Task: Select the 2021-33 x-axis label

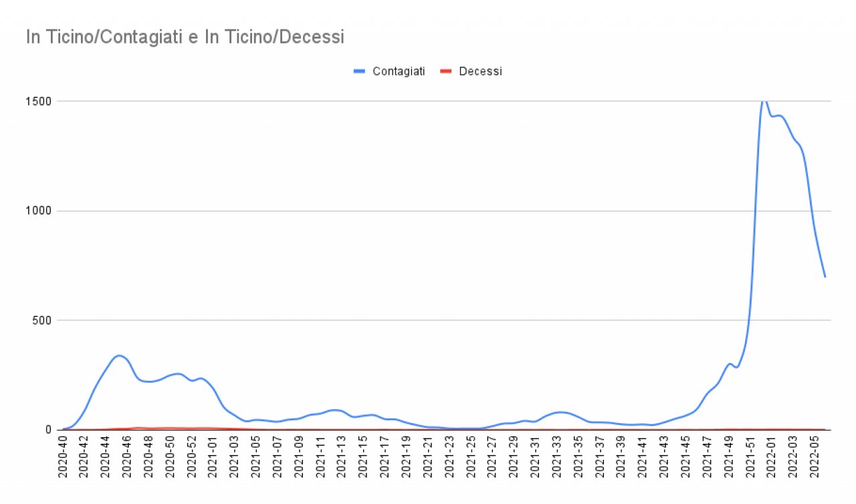Action: 556,457
